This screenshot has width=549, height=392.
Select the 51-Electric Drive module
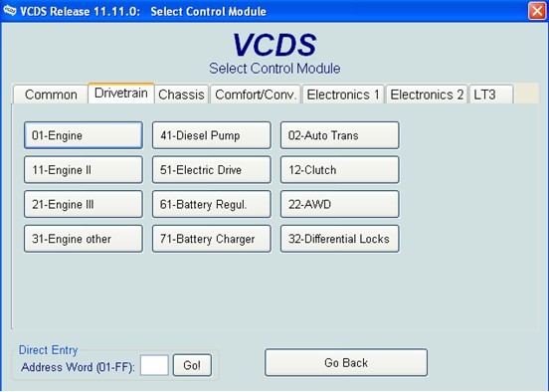point(212,170)
